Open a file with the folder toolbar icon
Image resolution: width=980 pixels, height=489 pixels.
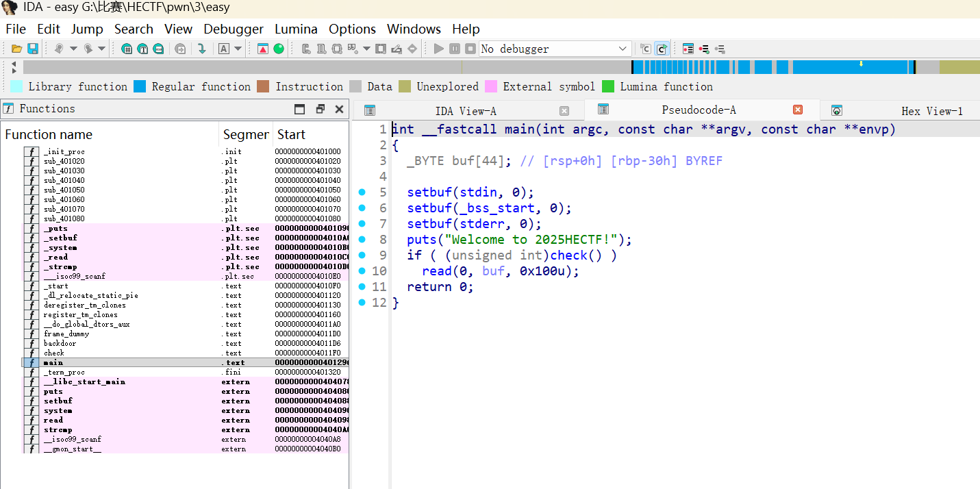(x=16, y=49)
